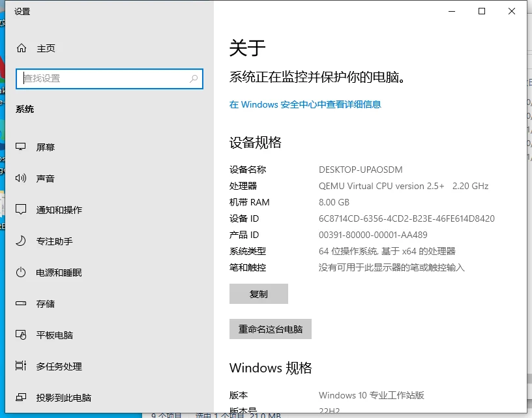Click the 设备 ID label
This screenshot has width=532, height=418.
coord(244,218)
